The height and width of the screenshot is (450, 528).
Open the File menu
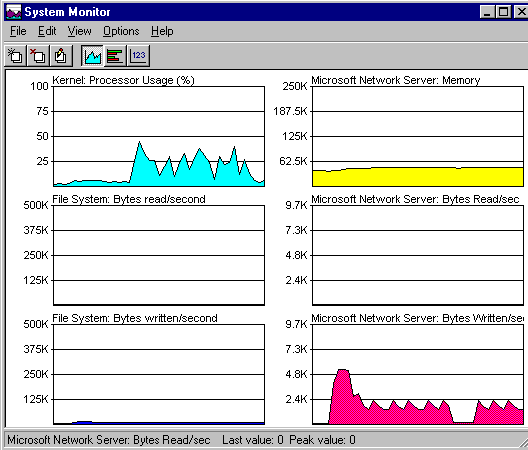tap(18, 31)
